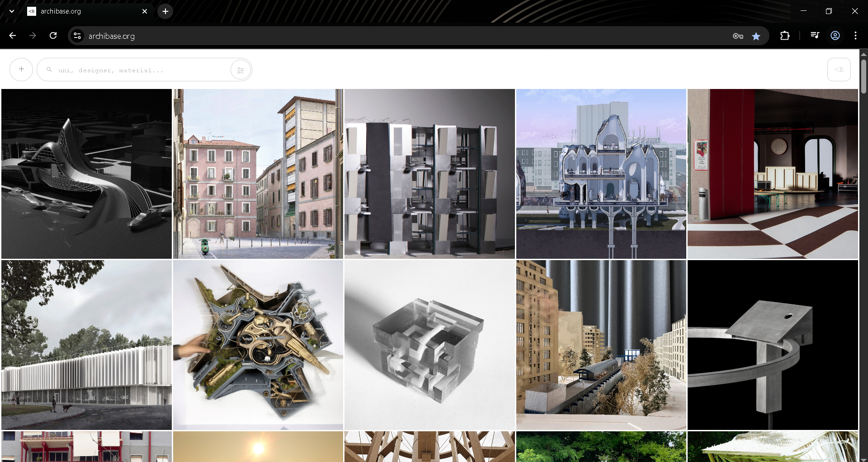This screenshot has width=868, height=462.
Task: Click the archibase <B logo button
Action: coord(839,70)
